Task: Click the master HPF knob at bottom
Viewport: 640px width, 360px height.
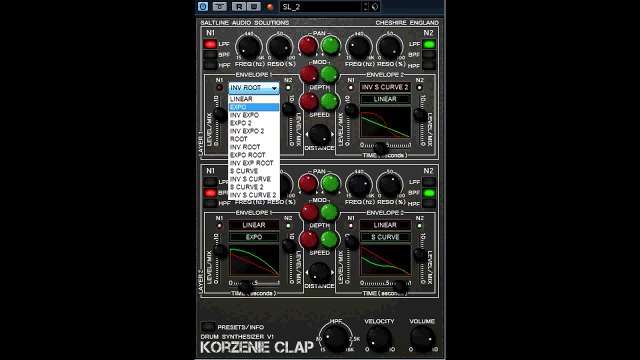Action: coord(336,338)
